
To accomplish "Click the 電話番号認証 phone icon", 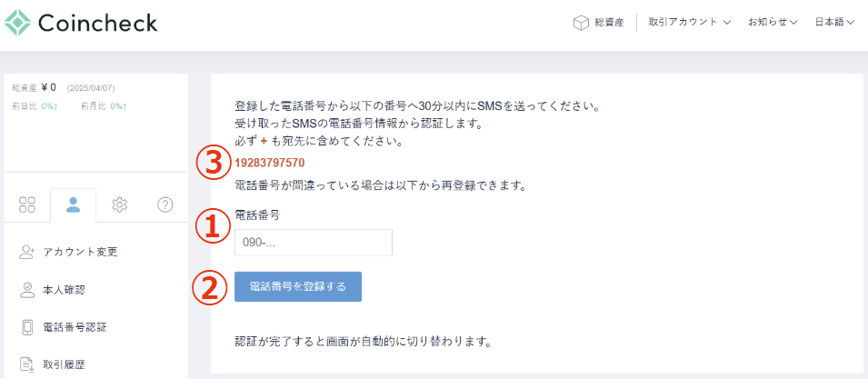I will pyautogui.click(x=27, y=327).
